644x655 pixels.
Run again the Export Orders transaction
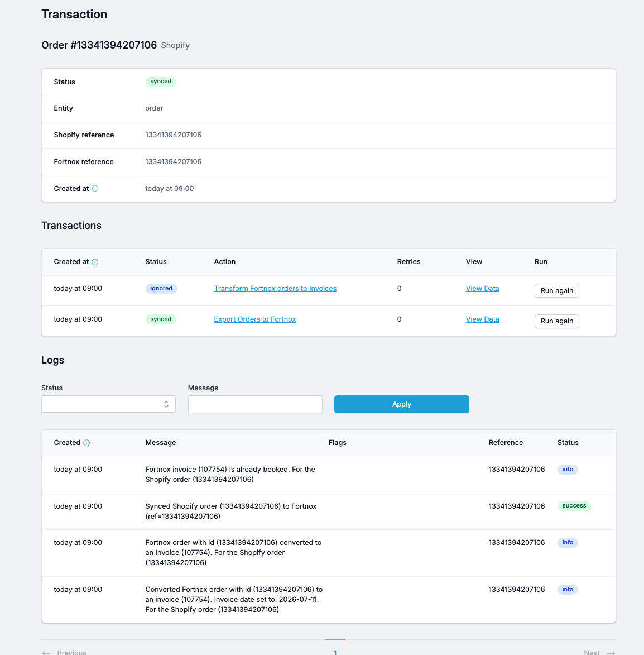click(556, 321)
